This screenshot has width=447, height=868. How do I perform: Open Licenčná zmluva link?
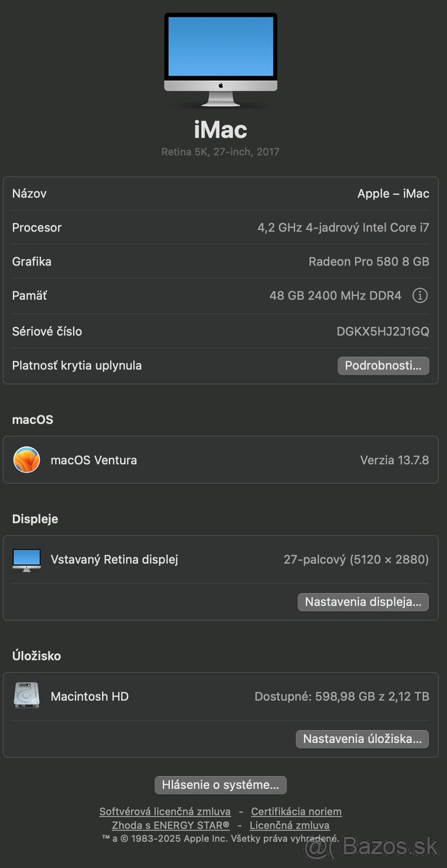coord(289,825)
